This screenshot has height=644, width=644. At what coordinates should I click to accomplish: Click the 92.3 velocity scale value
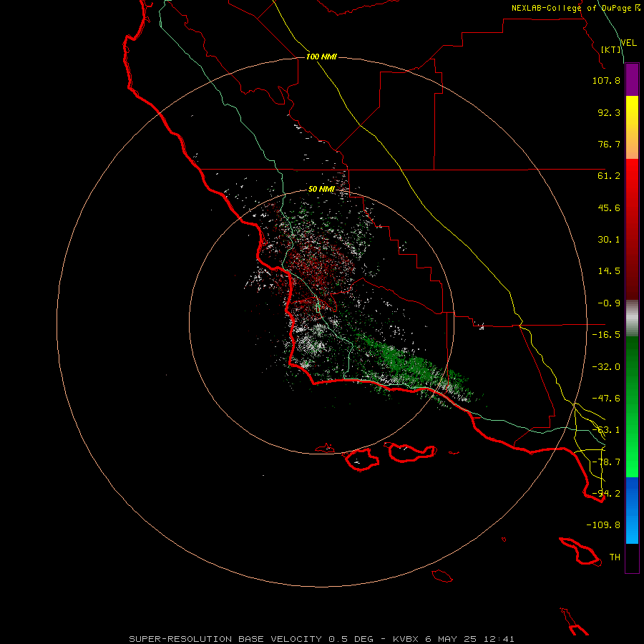[x=609, y=112]
